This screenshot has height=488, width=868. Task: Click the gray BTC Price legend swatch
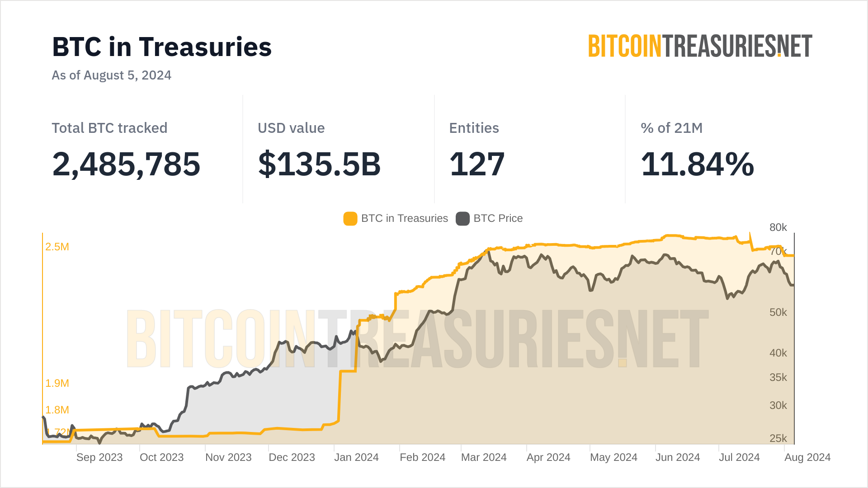pyautogui.click(x=462, y=219)
